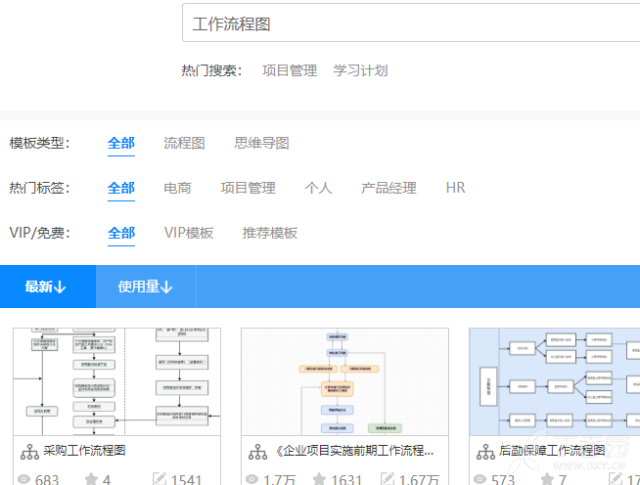Click the views eye icon next to 683
640x485 pixels.
coord(24,479)
